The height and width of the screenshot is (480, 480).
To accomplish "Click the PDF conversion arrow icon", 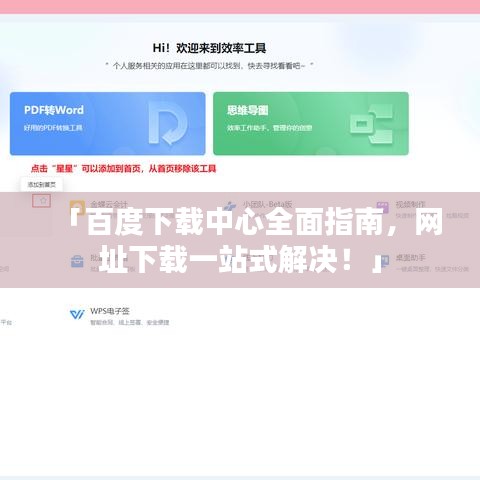I will (168, 124).
